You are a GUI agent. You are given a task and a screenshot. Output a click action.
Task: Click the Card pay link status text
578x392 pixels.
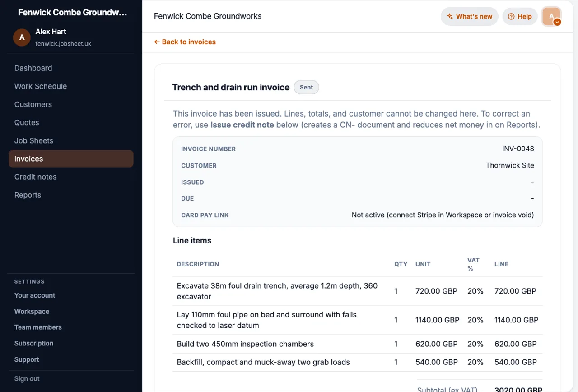tap(443, 215)
